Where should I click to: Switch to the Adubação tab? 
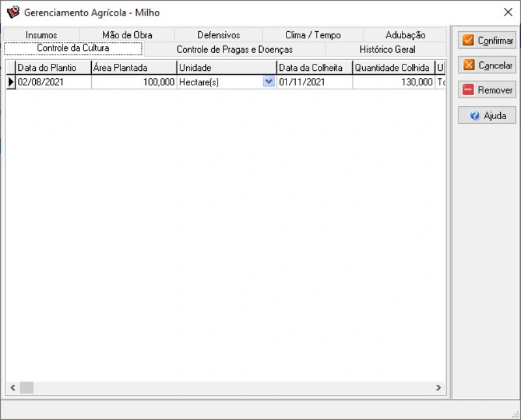(405, 35)
